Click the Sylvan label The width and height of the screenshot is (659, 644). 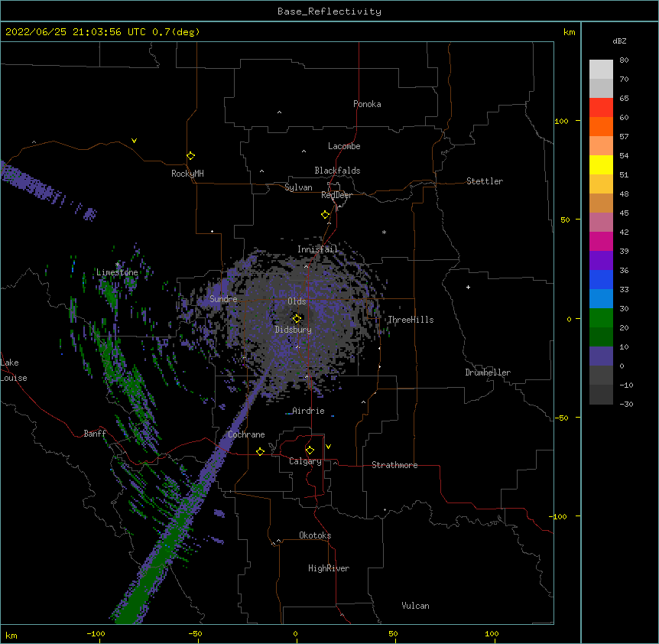point(298,187)
